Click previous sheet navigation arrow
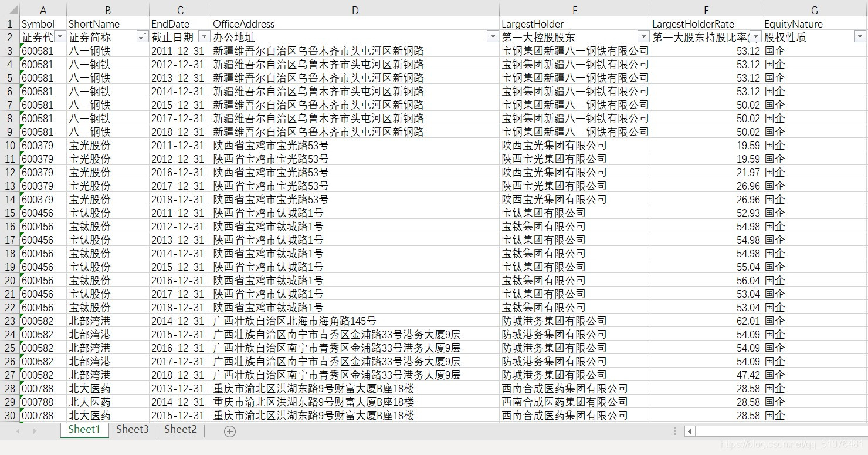The height and width of the screenshot is (455, 868). [18, 431]
